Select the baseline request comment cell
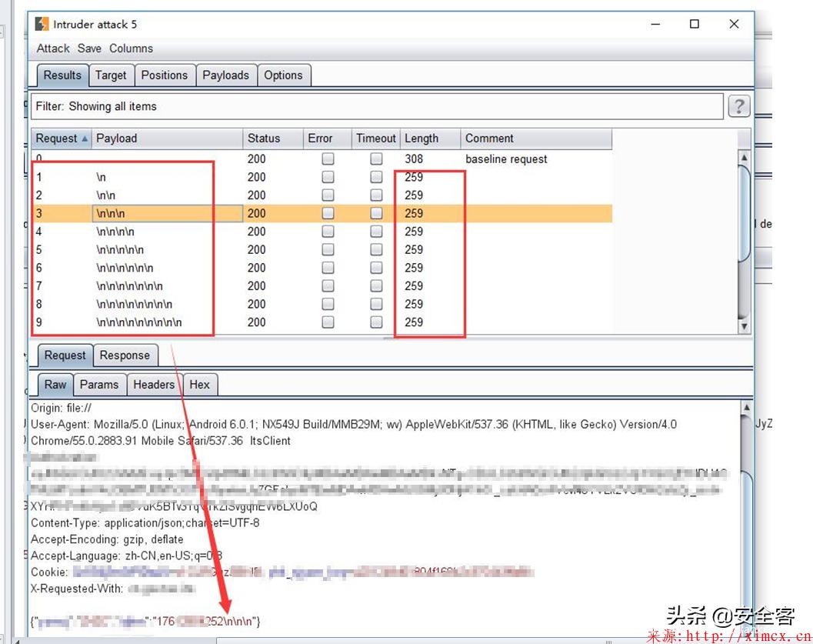 tap(506, 159)
